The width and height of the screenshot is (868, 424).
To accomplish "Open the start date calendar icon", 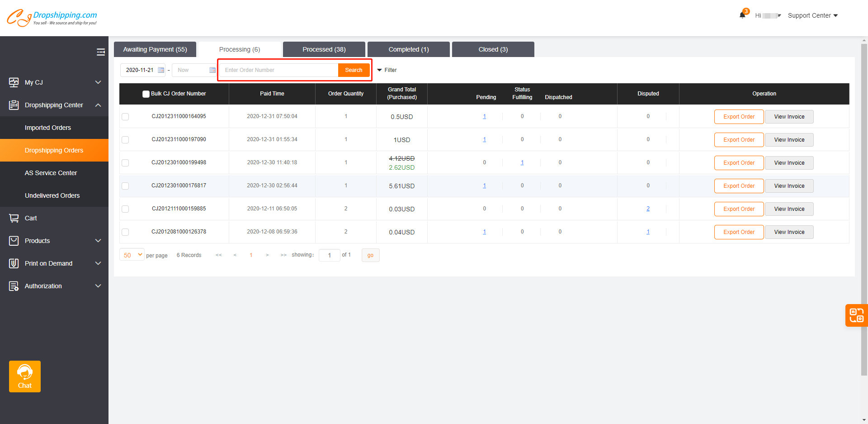I will coord(161,70).
